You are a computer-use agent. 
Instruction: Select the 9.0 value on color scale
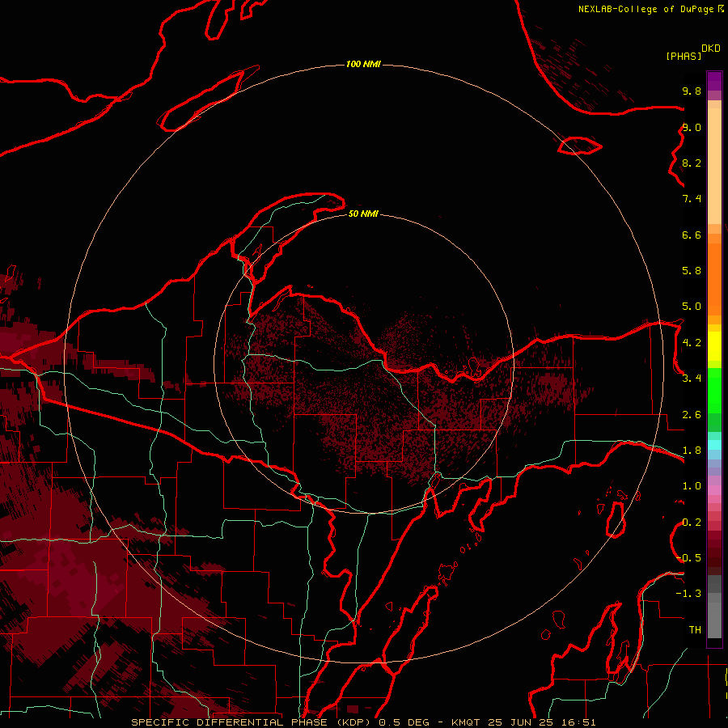[692, 127]
